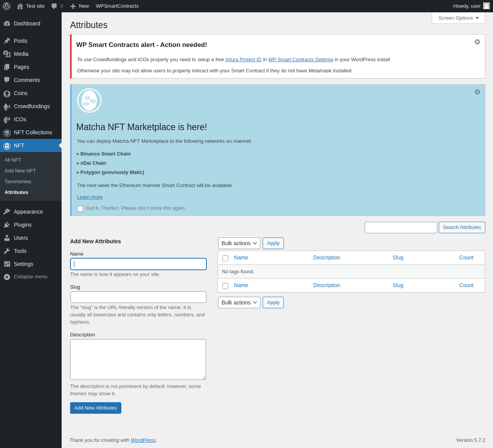Click the NFT Collections stack icon
Screen dimensions: 493x448
[7, 133]
